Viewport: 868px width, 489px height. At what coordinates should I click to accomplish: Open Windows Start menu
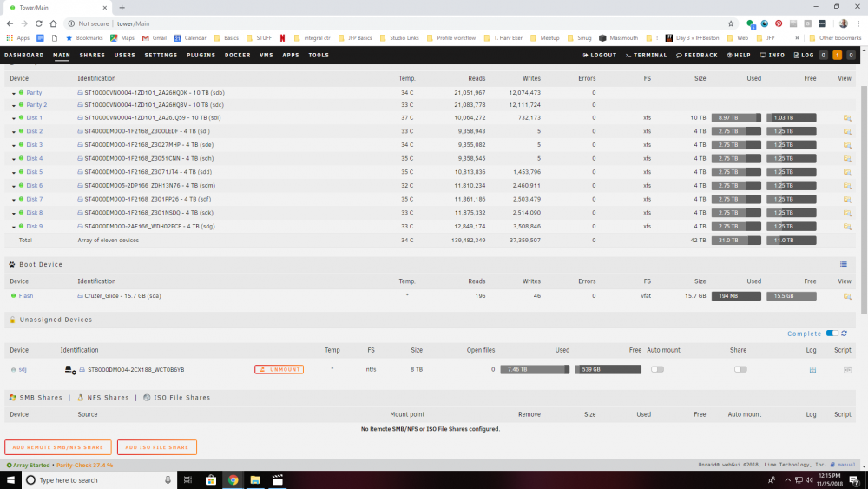pos(10,480)
